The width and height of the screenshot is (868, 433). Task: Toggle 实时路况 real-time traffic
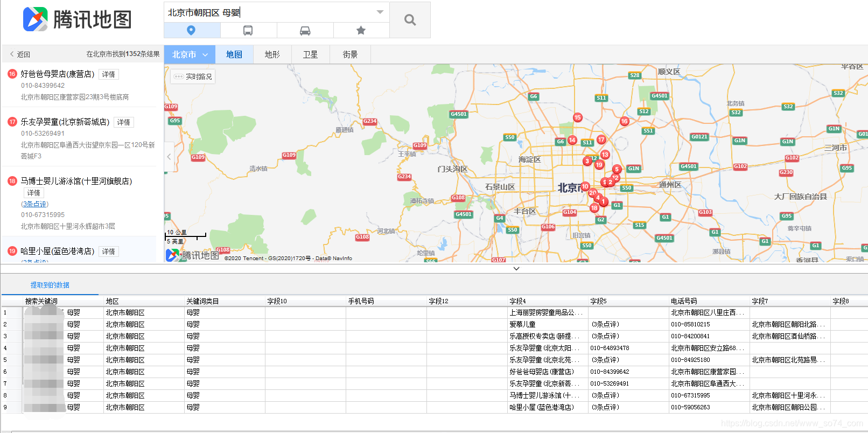click(x=193, y=76)
